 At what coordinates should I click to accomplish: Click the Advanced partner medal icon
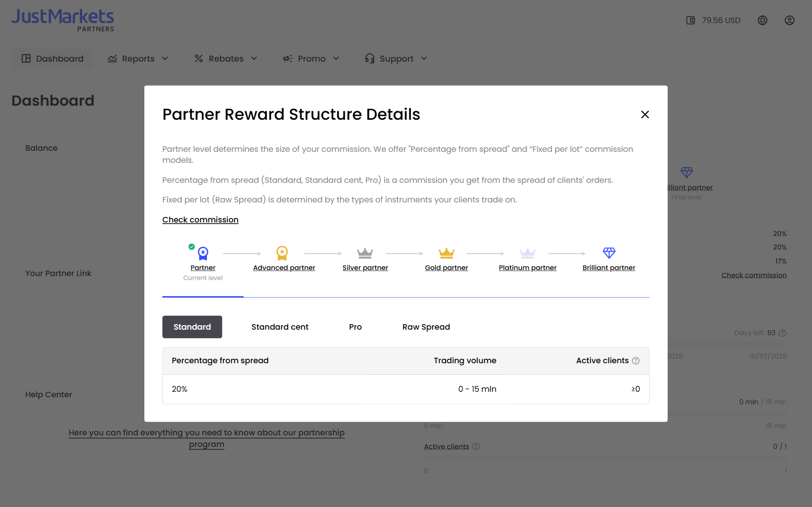(282, 253)
